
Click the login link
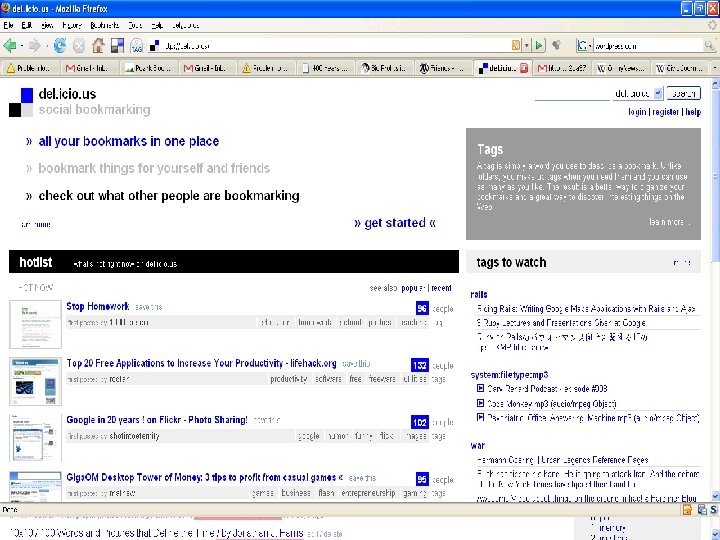(637, 112)
